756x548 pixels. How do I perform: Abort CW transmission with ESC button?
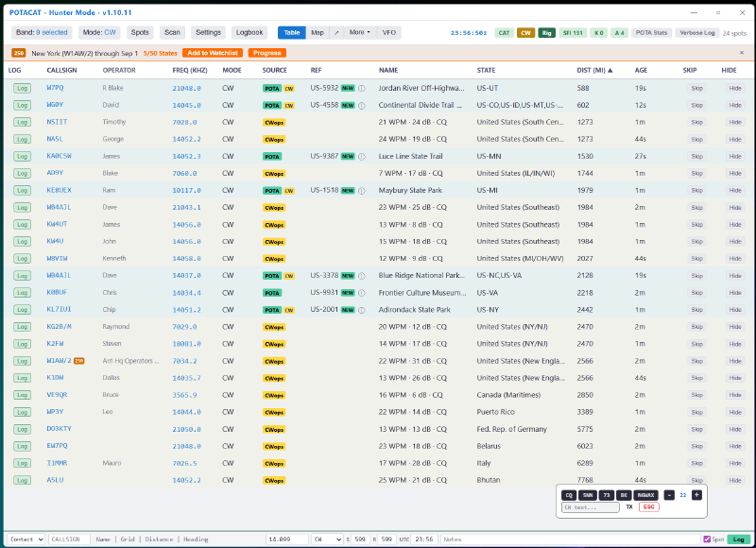649,507
